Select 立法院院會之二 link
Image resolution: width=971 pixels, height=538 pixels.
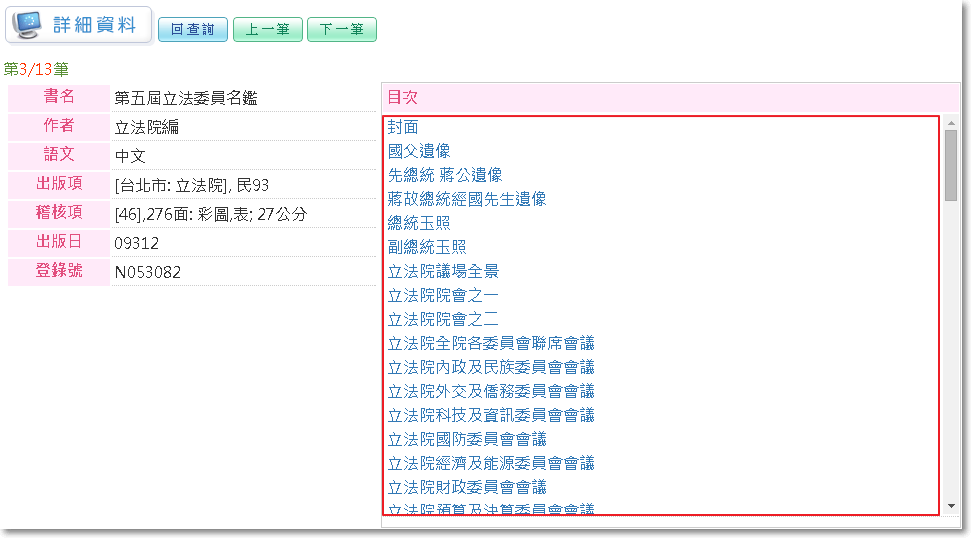coord(443,319)
